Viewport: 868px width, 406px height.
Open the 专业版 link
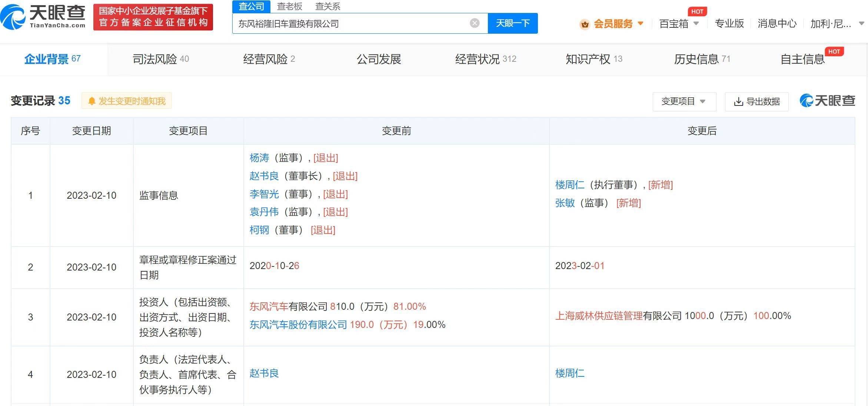(x=729, y=24)
